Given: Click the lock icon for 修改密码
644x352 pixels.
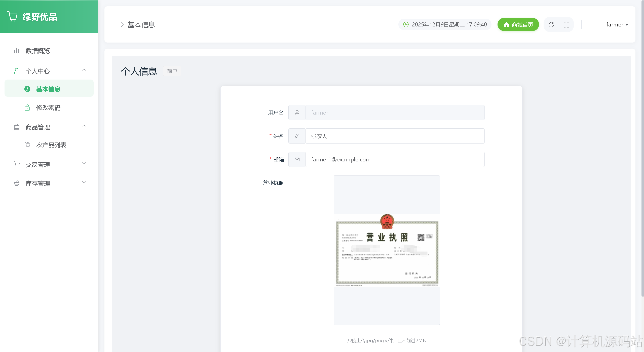Looking at the screenshot, I should click(x=27, y=108).
